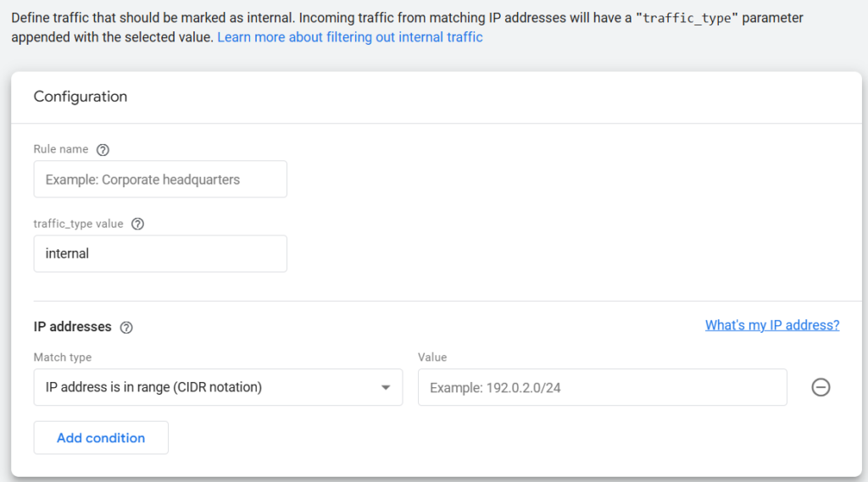
Task: Click the traffic_type value label text
Action: 78,224
